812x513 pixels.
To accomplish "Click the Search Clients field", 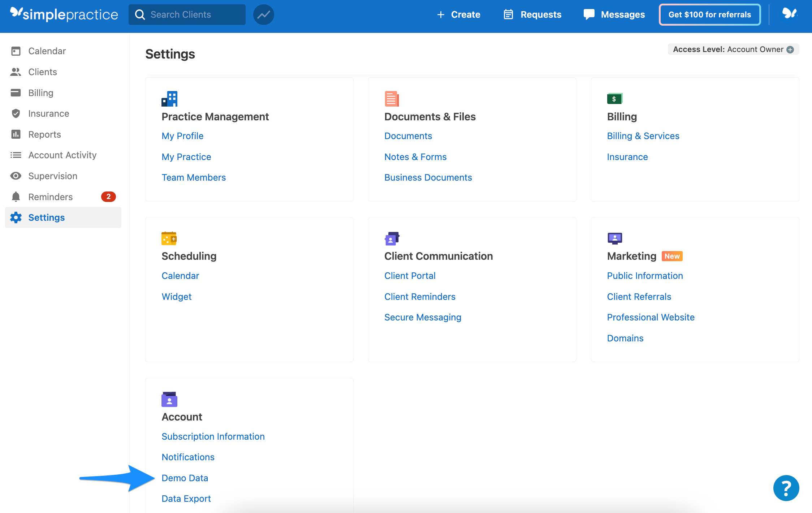I will click(x=187, y=14).
